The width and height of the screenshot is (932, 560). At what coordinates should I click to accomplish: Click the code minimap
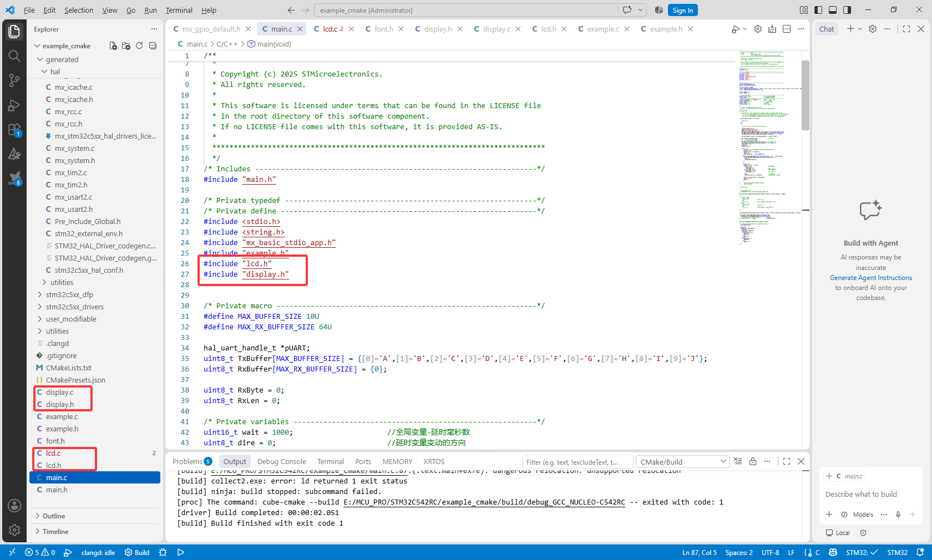(770, 149)
